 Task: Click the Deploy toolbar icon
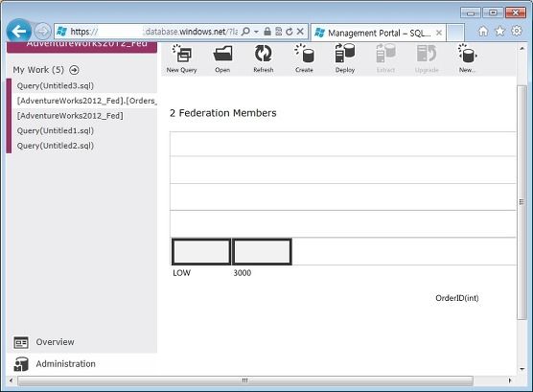click(345, 58)
